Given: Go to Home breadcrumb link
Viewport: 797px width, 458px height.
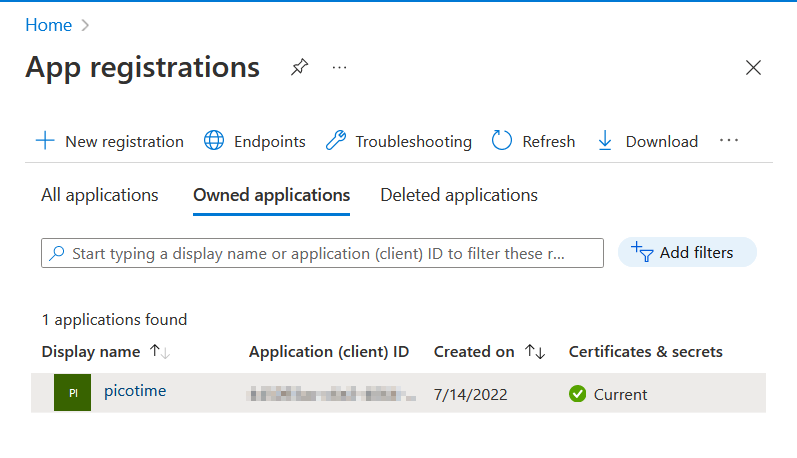Looking at the screenshot, I should [48, 25].
